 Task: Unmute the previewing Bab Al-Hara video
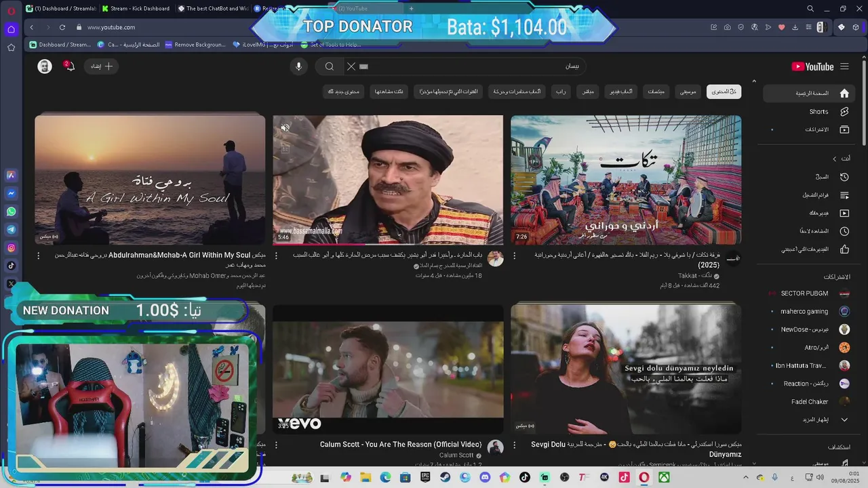point(285,127)
